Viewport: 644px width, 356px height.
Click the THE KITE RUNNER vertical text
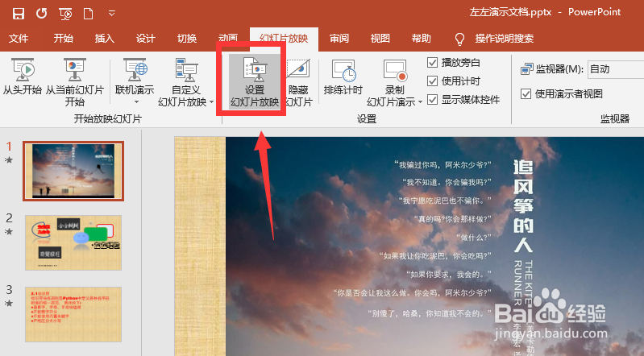523,283
